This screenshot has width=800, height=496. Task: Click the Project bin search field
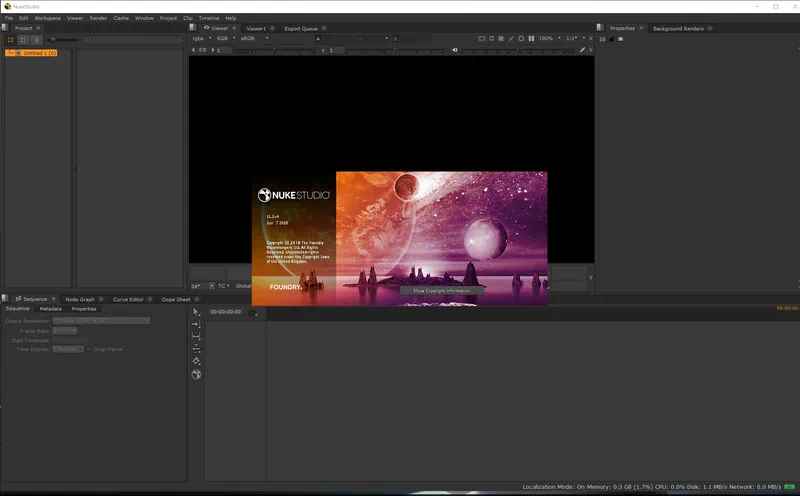click(133, 40)
